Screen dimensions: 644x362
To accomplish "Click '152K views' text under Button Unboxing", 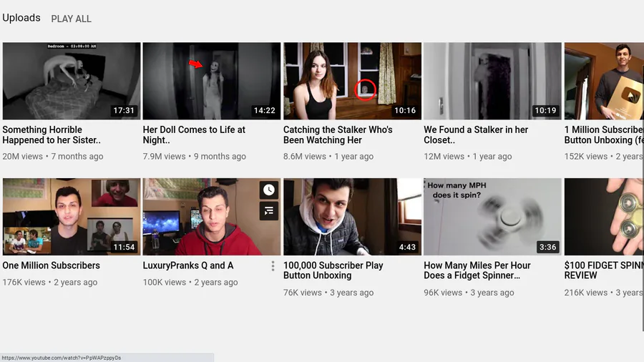I will click(x=585, y=157).
